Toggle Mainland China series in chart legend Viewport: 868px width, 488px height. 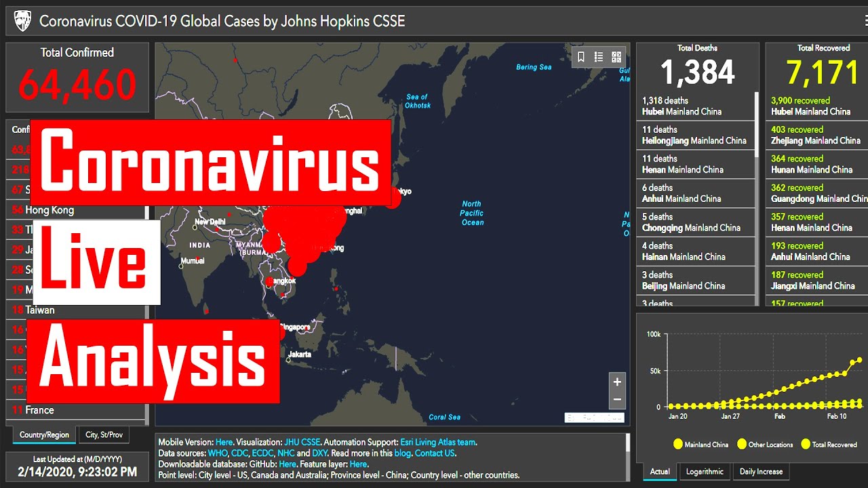pos(700,445)
